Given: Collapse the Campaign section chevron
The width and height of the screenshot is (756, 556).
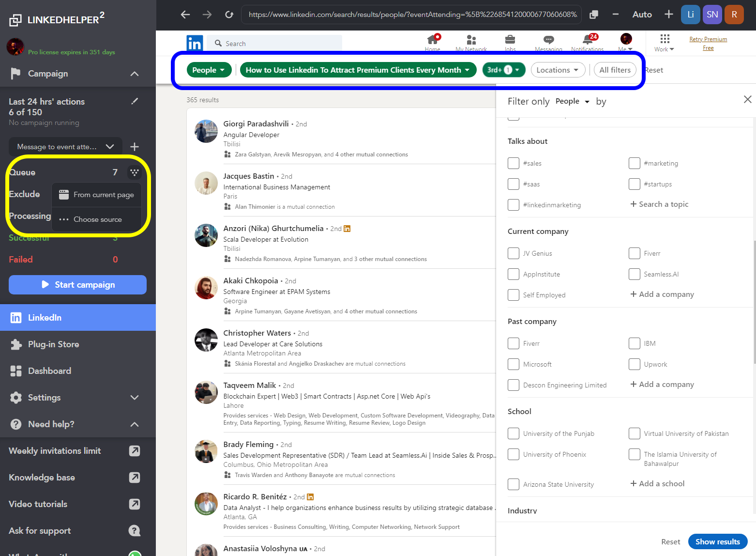Looking at the screenshot, I should (135, 74).
